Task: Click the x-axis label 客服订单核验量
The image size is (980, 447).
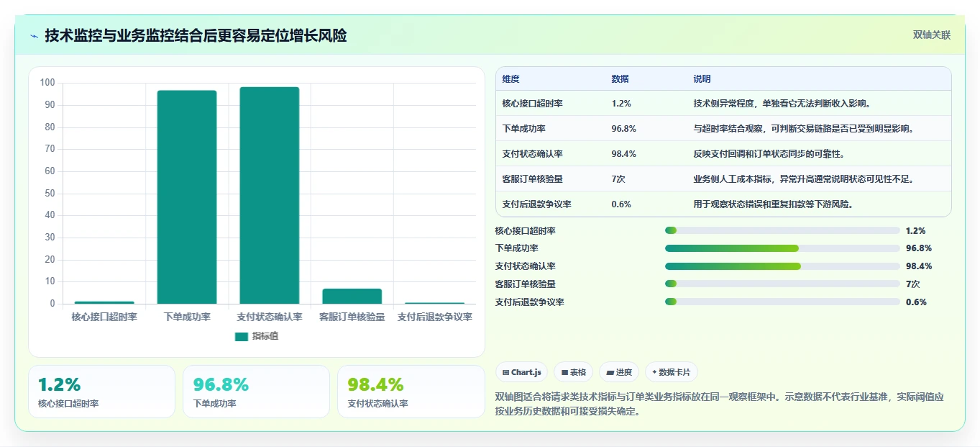Action: tap(352, 317)
